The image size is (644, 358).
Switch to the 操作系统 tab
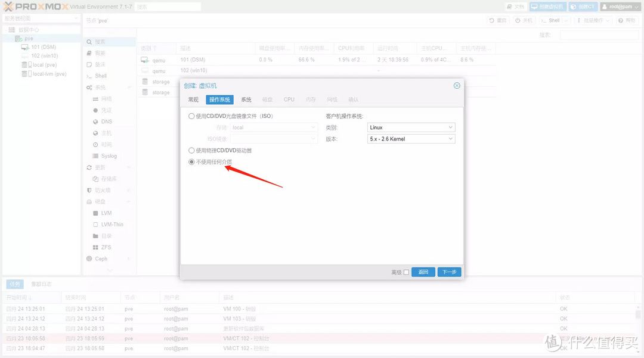click(219, 99)
